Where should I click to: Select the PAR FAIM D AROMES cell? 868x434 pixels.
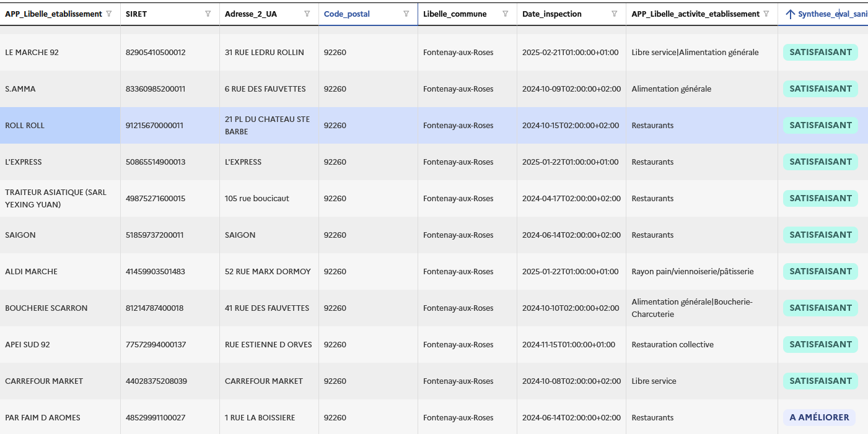[x=60, y=417]
